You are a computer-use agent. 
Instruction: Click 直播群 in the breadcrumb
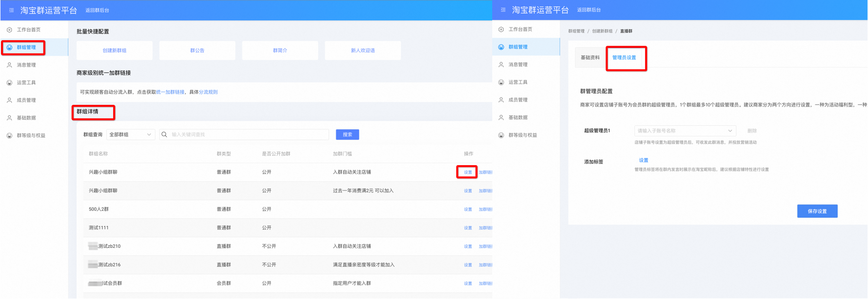[626, 31]
